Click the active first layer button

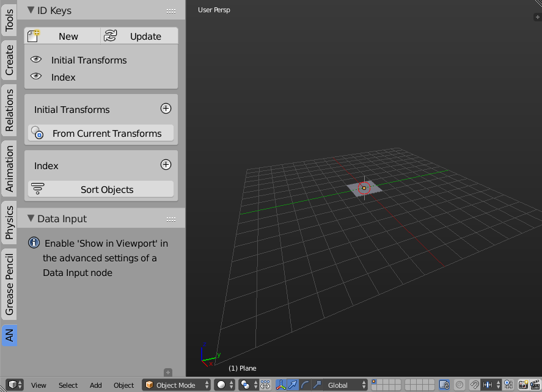(374, 382)
